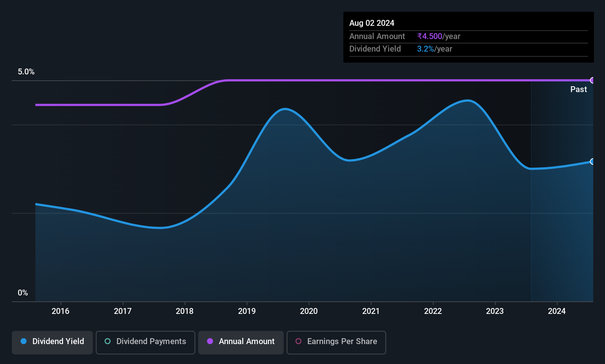Select the 2024 x-axis label
605x364 pixels.
click(x=557, y=311)
